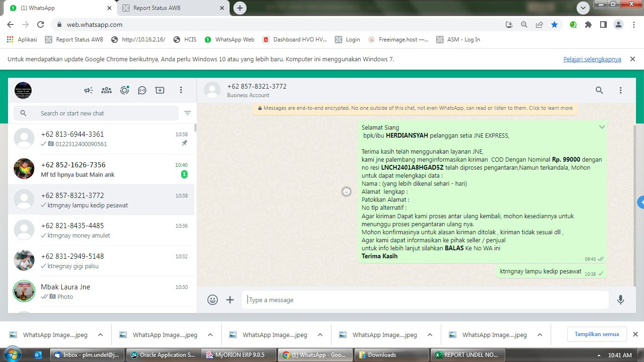The height and width of the screenshot is (362, 644).
Task: Click the megaphone advertise icon
Action: pos(89,90)
